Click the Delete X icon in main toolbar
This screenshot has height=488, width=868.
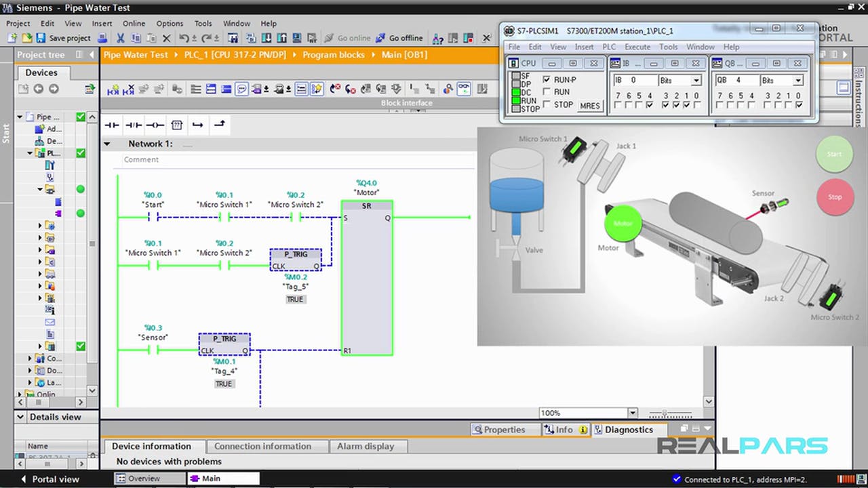(166, 38)
